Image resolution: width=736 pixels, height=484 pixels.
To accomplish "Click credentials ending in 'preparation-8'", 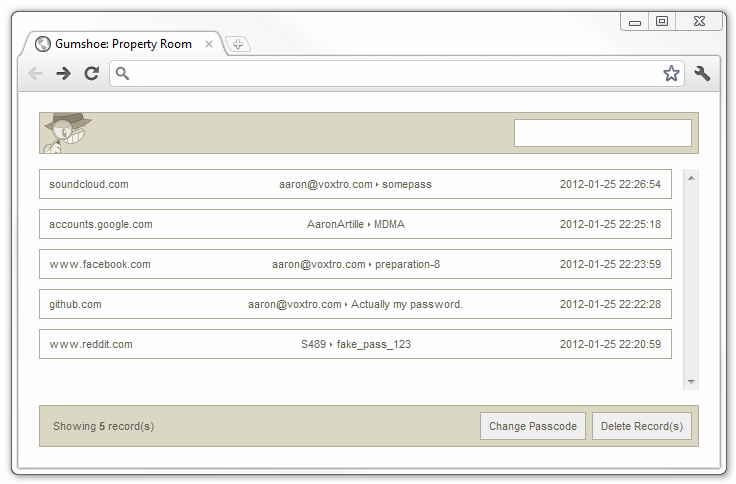I will tap(356, 264).
